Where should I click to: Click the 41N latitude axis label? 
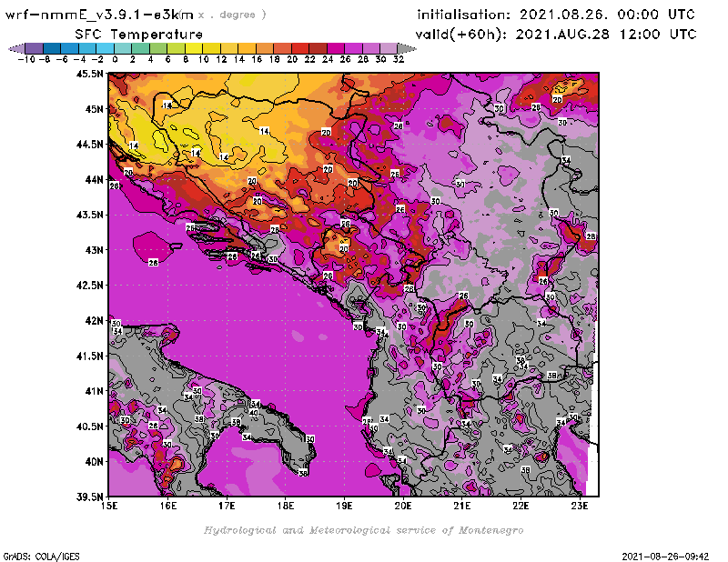(95, 391)
